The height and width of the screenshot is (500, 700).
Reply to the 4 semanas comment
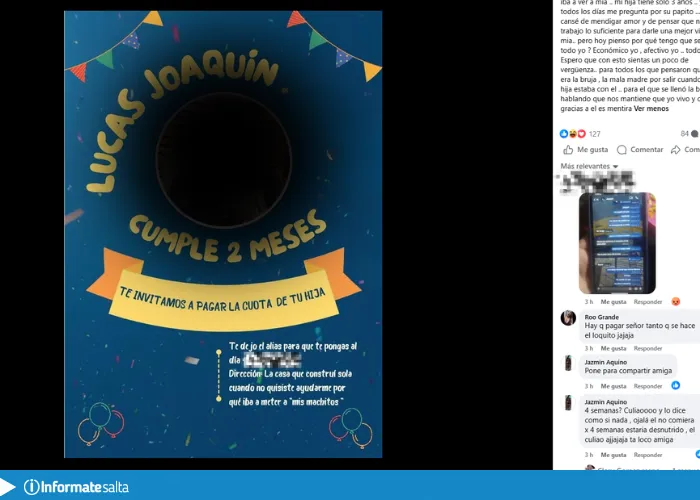(648, 455)
